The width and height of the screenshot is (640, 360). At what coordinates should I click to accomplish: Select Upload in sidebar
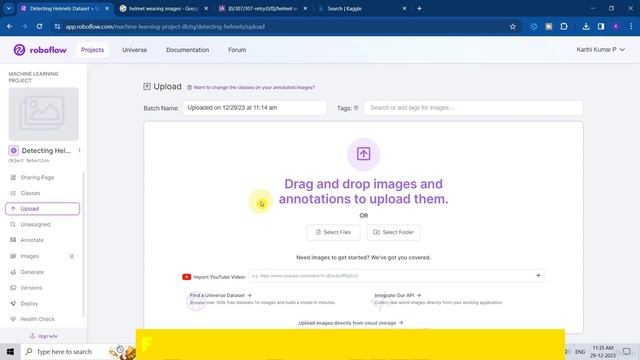pyautogui.click(x=42, y=209)
